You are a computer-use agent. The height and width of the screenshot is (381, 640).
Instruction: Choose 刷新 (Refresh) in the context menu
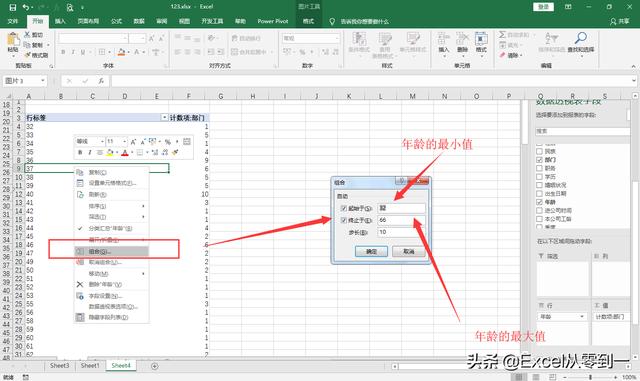point(111,195)
